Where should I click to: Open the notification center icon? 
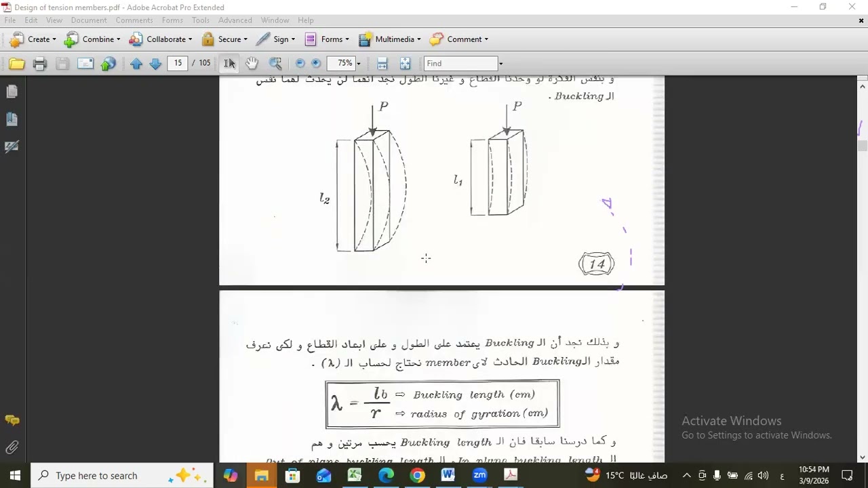coord(847,475)
